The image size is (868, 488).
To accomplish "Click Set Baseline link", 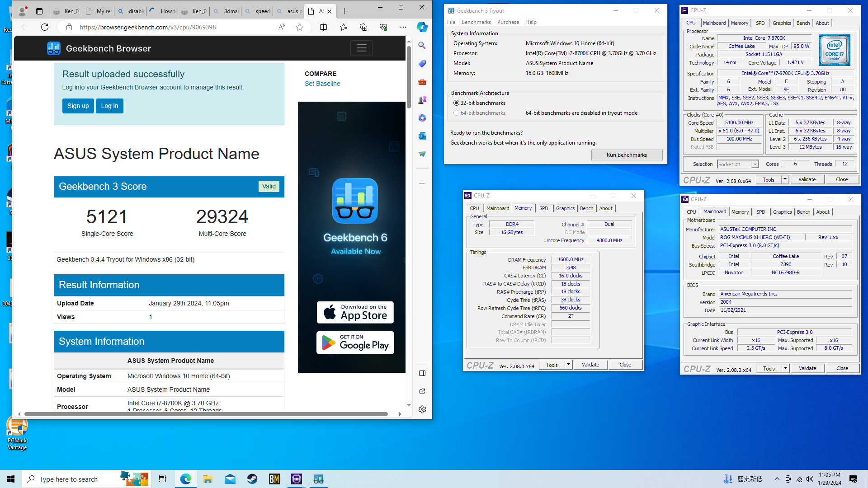I will [x=322, y=84].
